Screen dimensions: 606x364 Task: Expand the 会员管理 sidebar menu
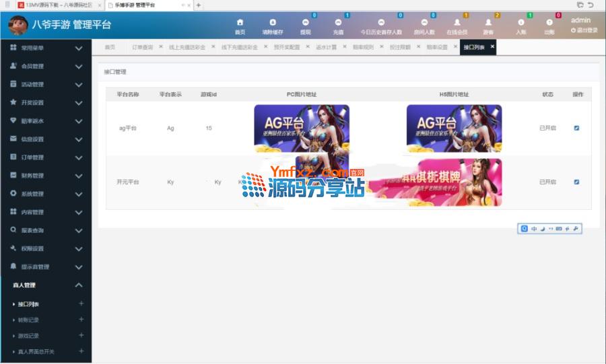[46, 67]
